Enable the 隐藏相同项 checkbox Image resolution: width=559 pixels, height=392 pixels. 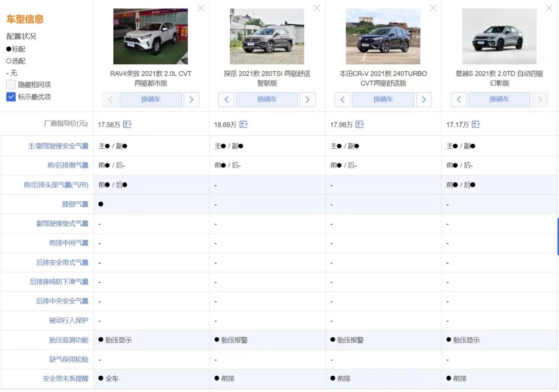click(10, 85)
